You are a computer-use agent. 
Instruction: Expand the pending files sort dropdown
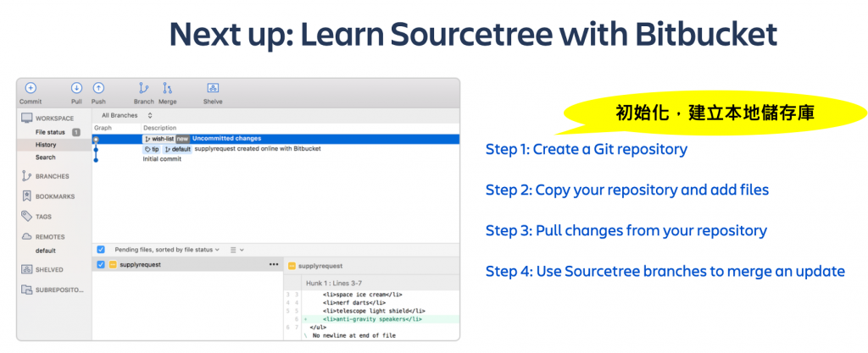(x=167, y=250)
